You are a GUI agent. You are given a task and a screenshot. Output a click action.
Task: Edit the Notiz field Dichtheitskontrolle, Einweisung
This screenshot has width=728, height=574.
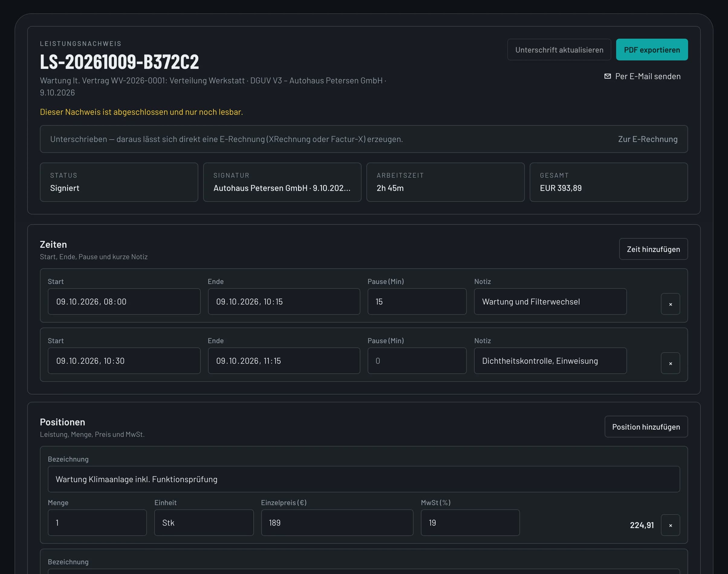550,361
